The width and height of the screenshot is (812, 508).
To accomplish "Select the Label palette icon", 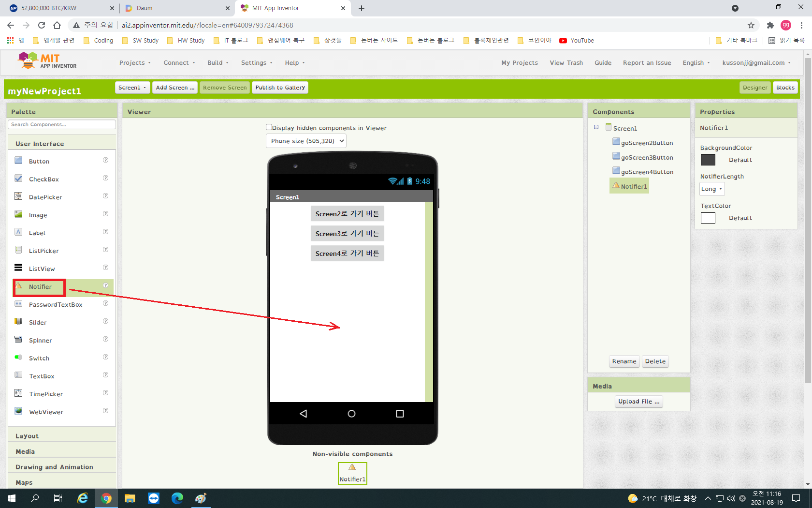I will pyautogui.click(x=18, y=232).
